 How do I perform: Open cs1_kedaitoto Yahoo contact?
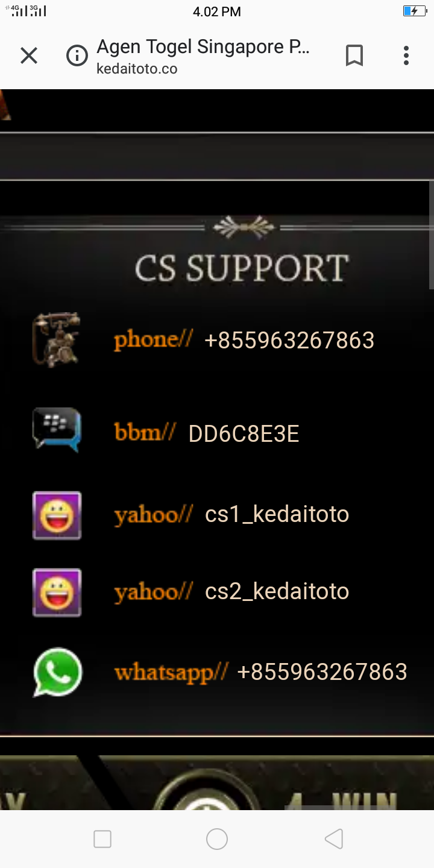coord(277,515)
